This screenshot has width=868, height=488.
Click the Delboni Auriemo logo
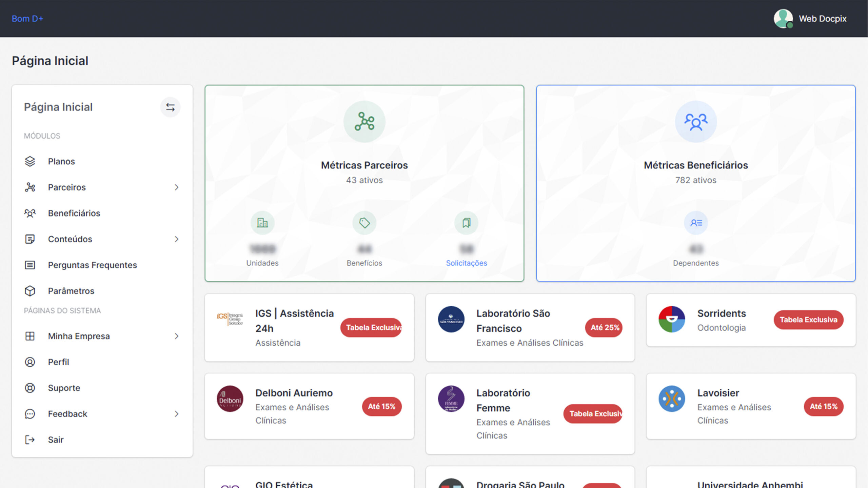(x=230, y=399)
